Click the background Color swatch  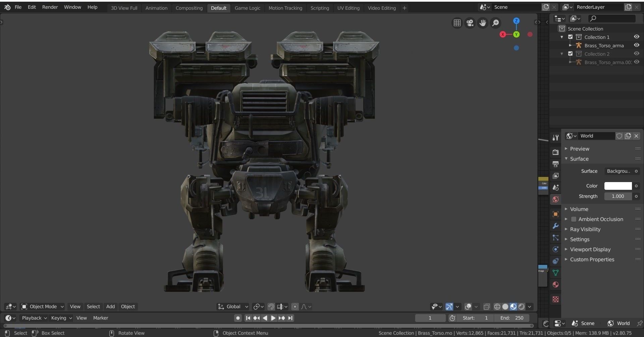[618, 186]
